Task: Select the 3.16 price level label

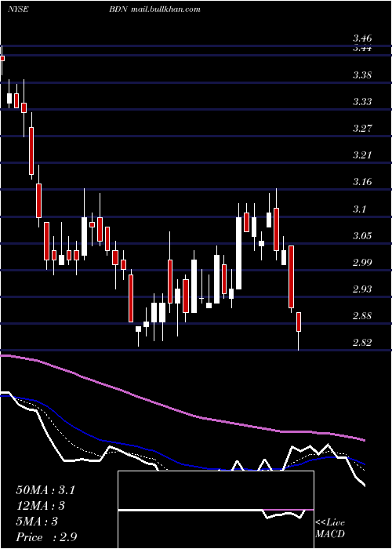Action: [362, 182]
